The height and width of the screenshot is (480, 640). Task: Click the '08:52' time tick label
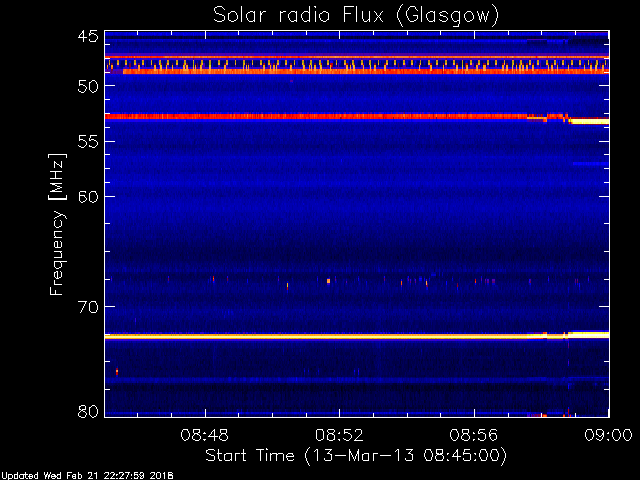339,435
